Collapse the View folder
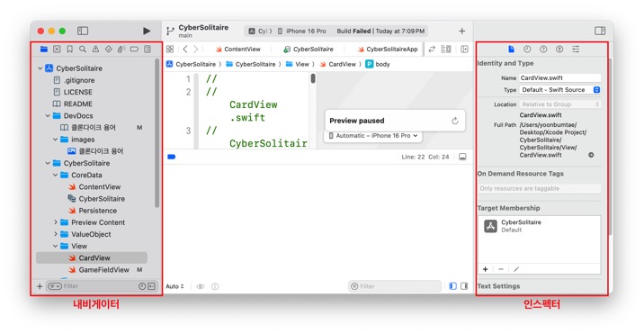 click(55, 246)
